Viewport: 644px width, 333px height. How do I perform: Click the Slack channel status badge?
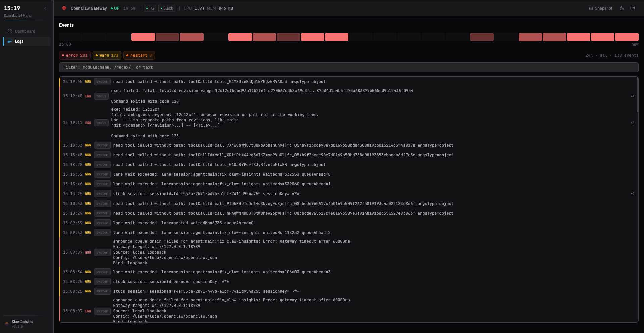(167, 8)
